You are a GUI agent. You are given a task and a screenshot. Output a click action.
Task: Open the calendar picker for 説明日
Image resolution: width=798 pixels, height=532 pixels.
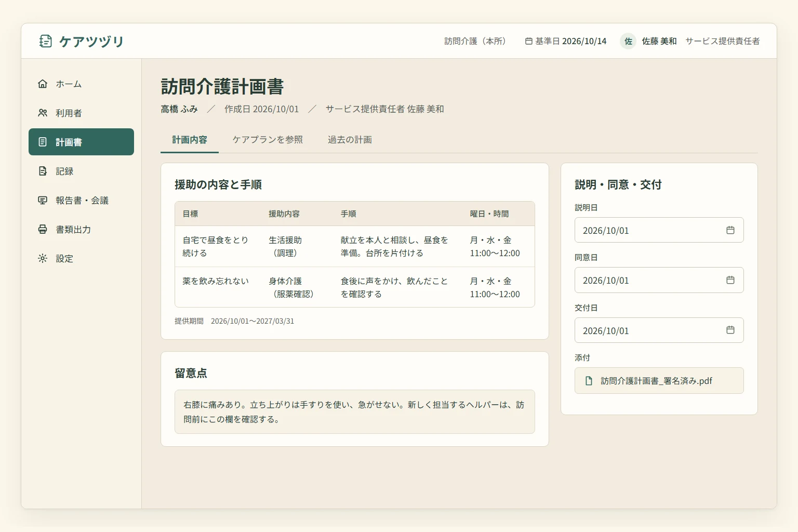click(730, 230)
